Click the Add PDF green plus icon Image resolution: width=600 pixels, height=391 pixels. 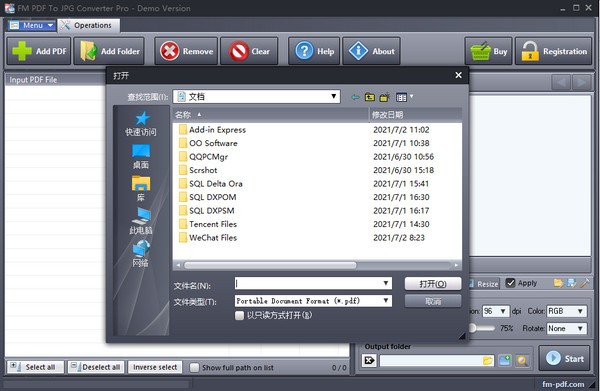22,51
